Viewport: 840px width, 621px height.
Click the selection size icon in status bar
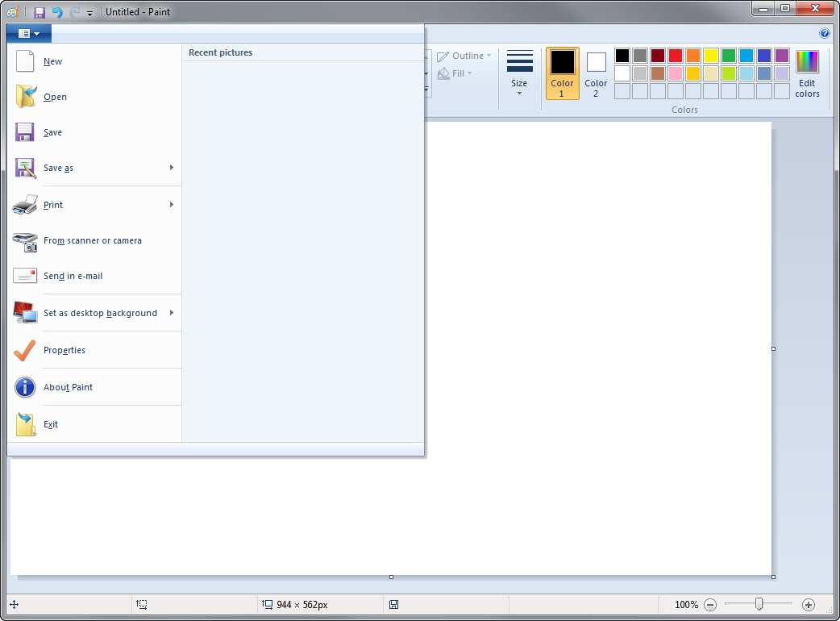[x=141, y=604]
